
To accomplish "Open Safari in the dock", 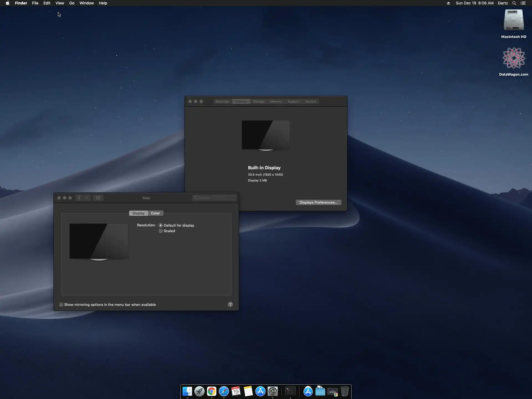I will coord(224,391).
